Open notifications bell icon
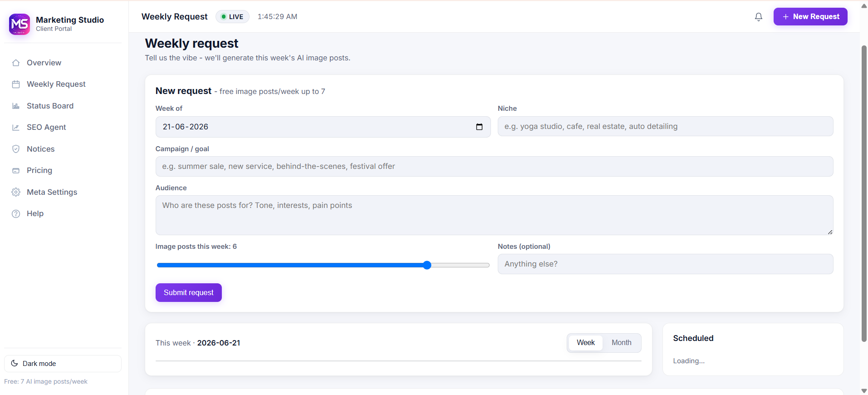This screenshot has height=395, width=868. 759,17
